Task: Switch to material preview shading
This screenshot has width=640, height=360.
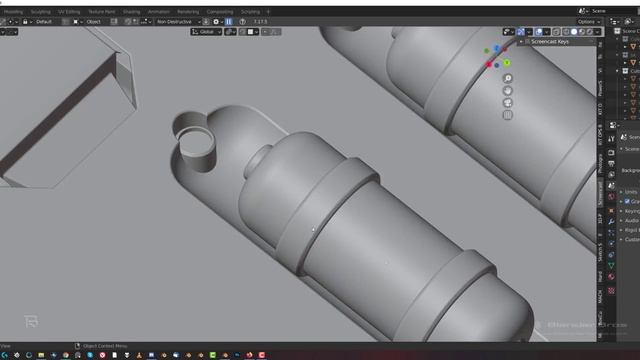Action: coord(582,32)
